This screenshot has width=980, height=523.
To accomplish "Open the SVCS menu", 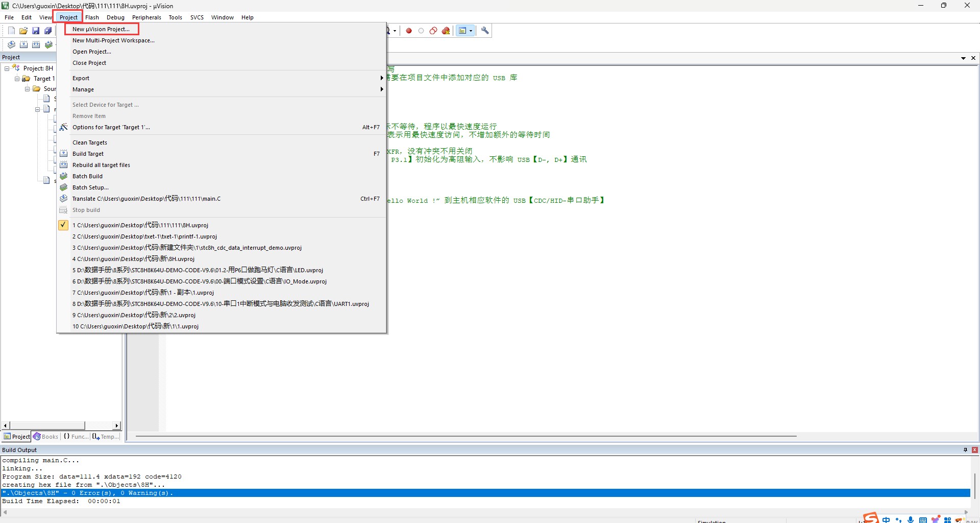I will tap(197, 17).
